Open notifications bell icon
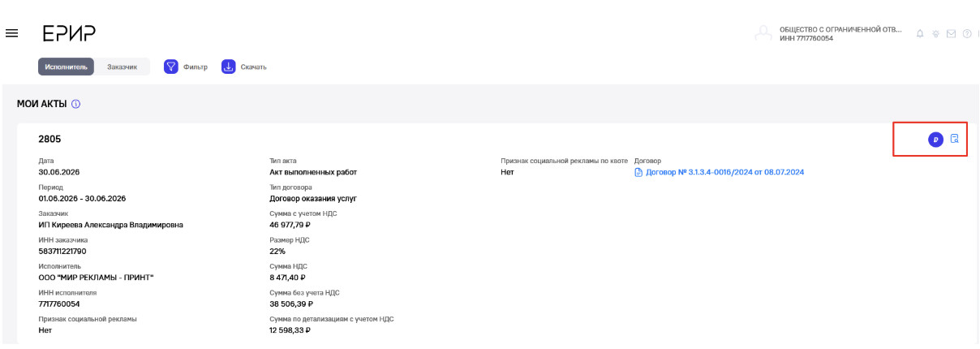Viewport: 980px width, 349px height. click(920, 33)
